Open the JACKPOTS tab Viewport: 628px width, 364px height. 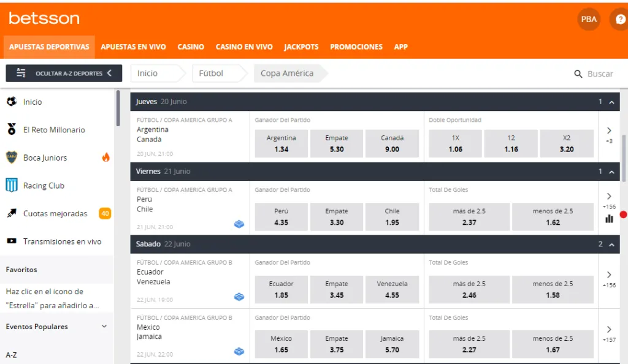tap(301, 47)
